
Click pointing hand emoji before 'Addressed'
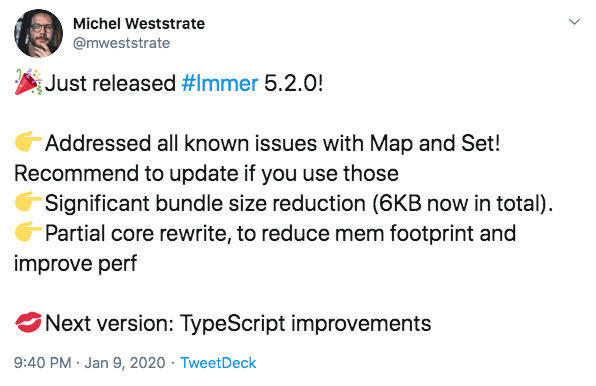pos(28,142)
